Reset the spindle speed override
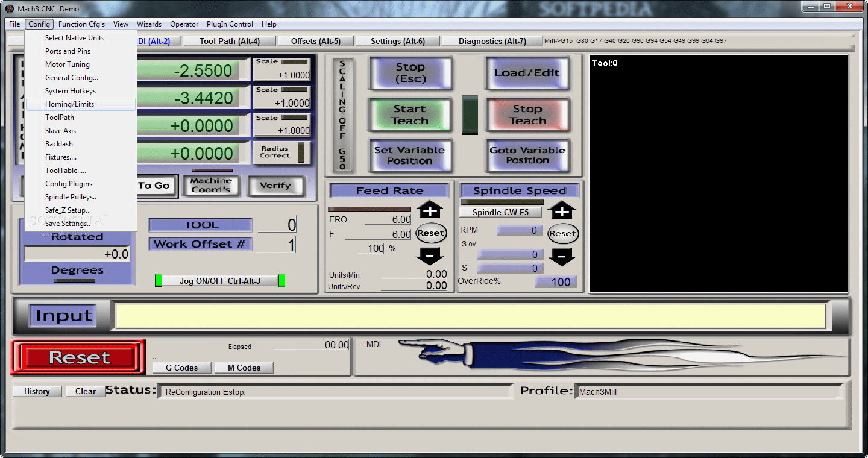Viewport: 868px width, 458px height. coord(562,233)
